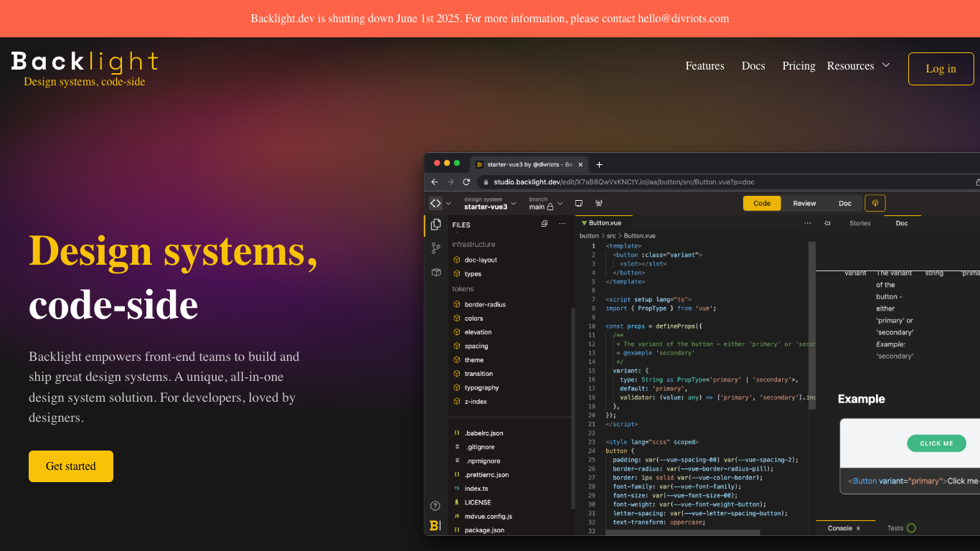Switch to the Doc mode in the top toolbar
Screen dimensions: 980x551
[845, 204]
